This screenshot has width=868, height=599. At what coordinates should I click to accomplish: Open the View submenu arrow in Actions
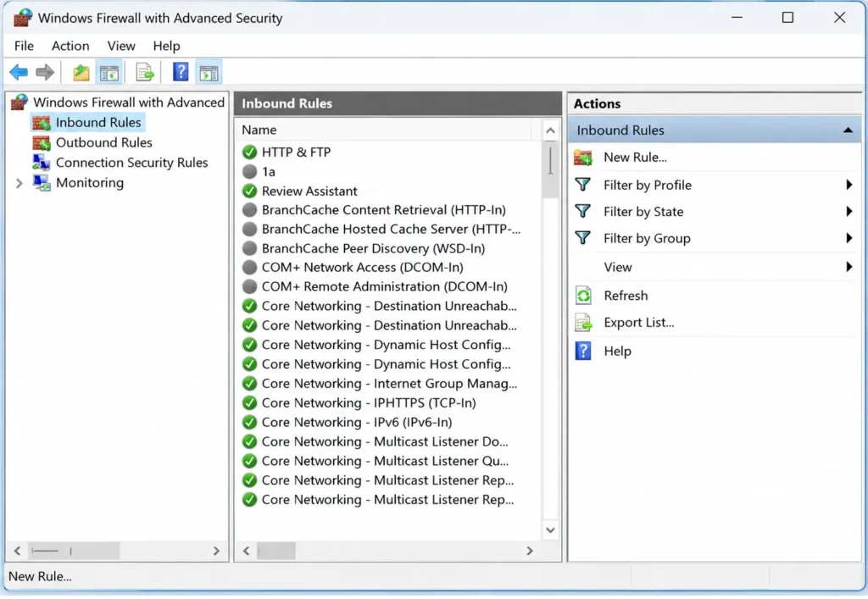pos(849,267)
